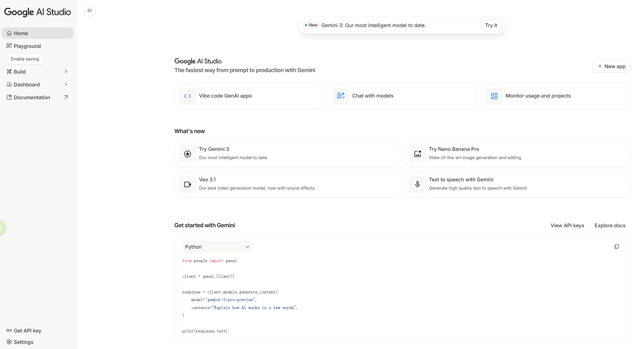Screen dimensions: 644x349
Task: Select Home in the sidebar
Action: (21, 33)
